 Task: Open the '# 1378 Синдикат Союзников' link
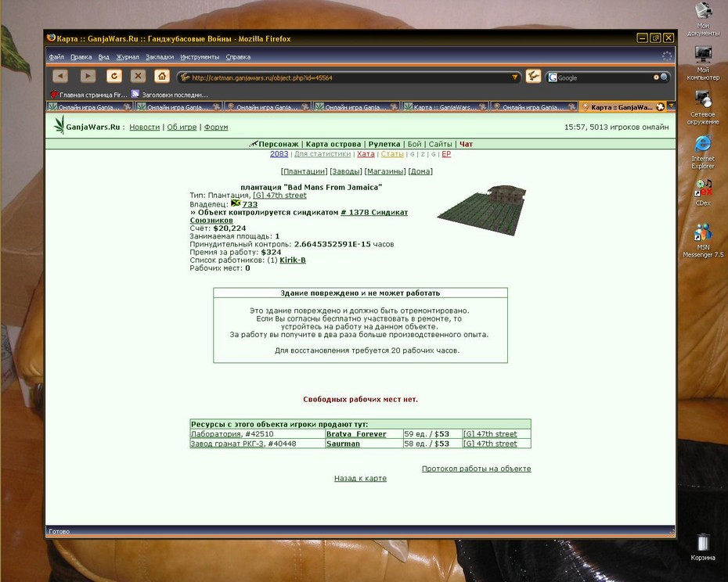tap(299, 216)
